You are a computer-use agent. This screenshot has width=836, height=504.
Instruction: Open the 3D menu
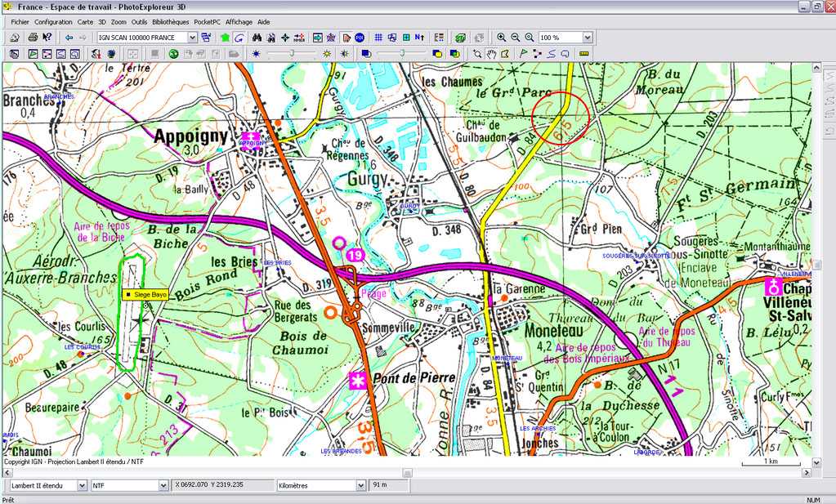tap(102, 22)
